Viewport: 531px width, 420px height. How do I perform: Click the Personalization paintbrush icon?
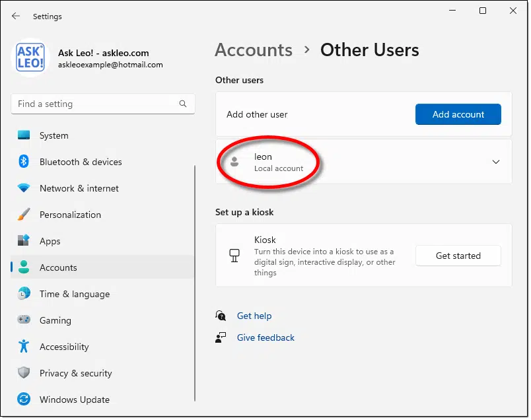coord(24,215)
